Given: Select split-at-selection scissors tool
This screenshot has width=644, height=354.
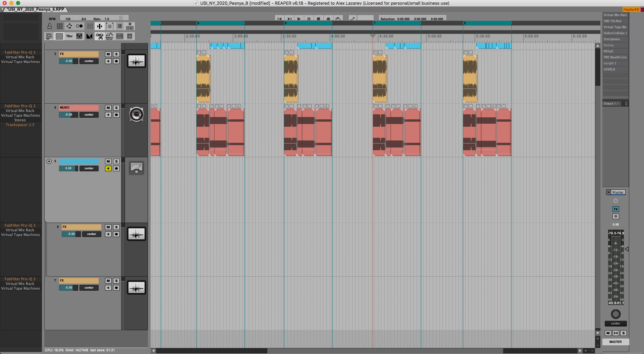Looking at the screenshot, I should (x=100, y=36).
